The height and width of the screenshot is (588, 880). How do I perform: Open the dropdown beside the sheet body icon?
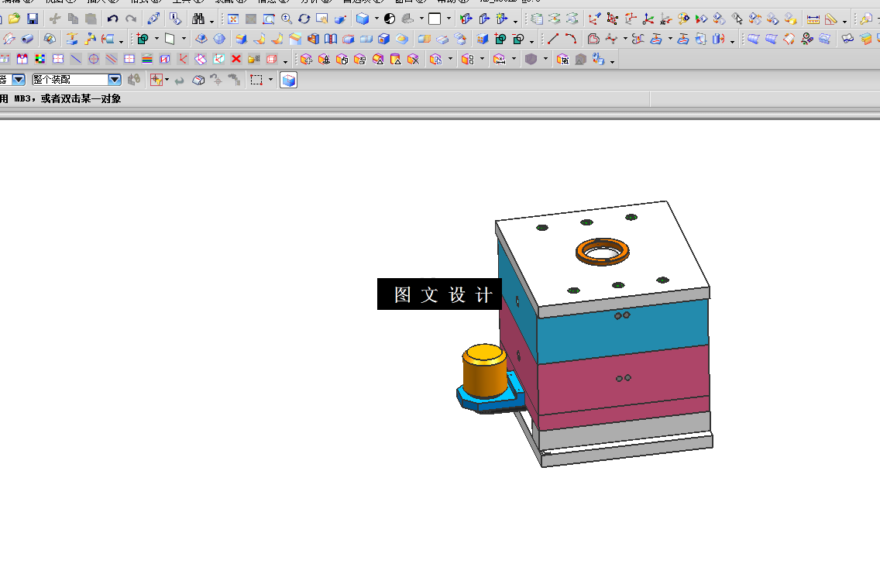[x=184, y=39]
